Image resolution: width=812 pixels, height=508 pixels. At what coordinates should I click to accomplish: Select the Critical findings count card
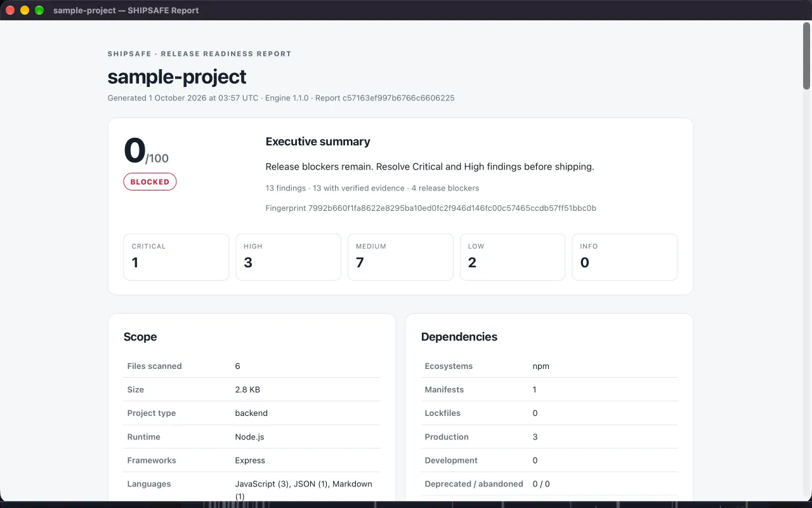[x=176, y=257]
